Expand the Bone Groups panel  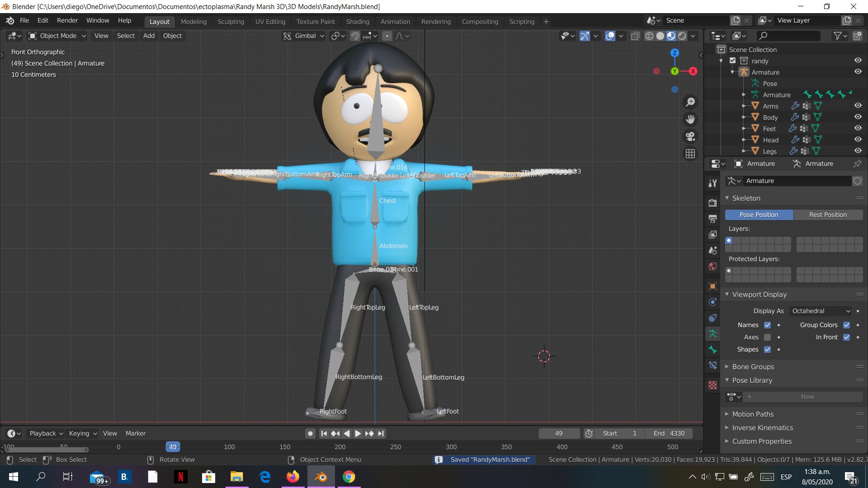(x=753, y=366)
